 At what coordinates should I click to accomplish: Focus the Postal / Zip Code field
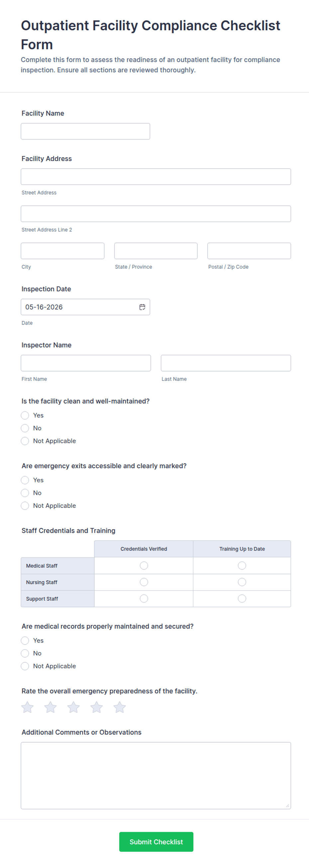(x=249, y=251)
